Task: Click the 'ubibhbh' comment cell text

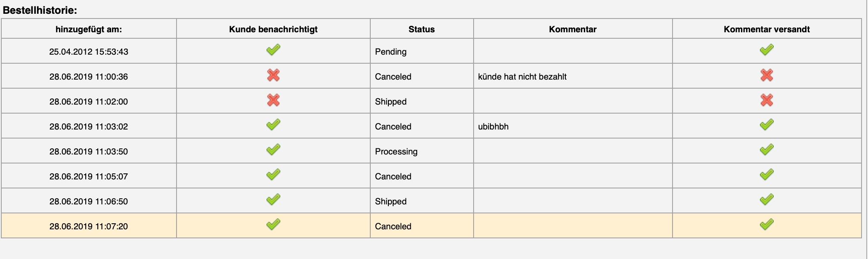Action: tap(493, 126)
